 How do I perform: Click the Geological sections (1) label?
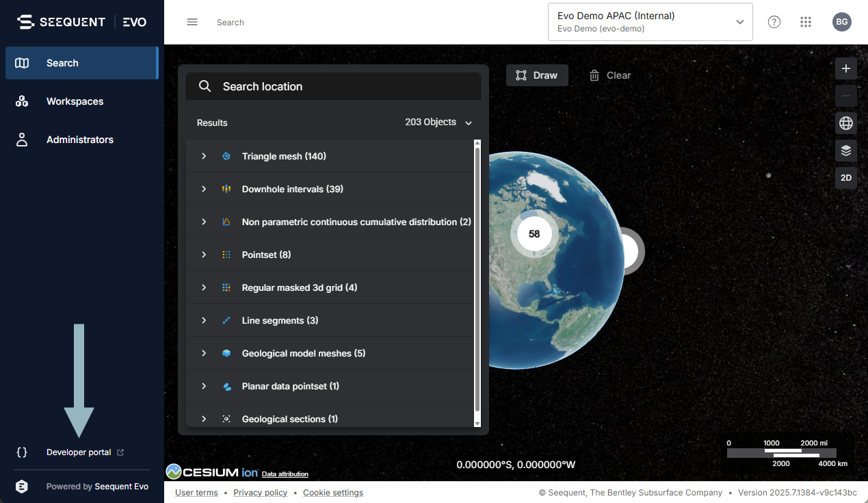tap(290, 419)
